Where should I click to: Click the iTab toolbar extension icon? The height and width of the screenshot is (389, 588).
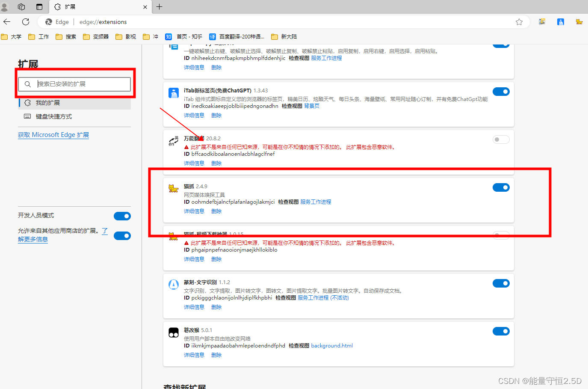click(561, 22)
